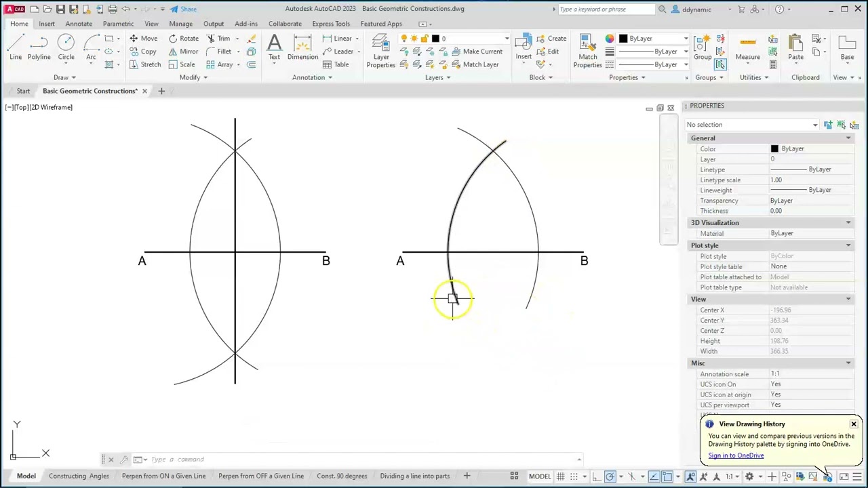The width and height of the screenshot is (868, 488).
Task: Select the Arc tool
Action: pos(91,47)
